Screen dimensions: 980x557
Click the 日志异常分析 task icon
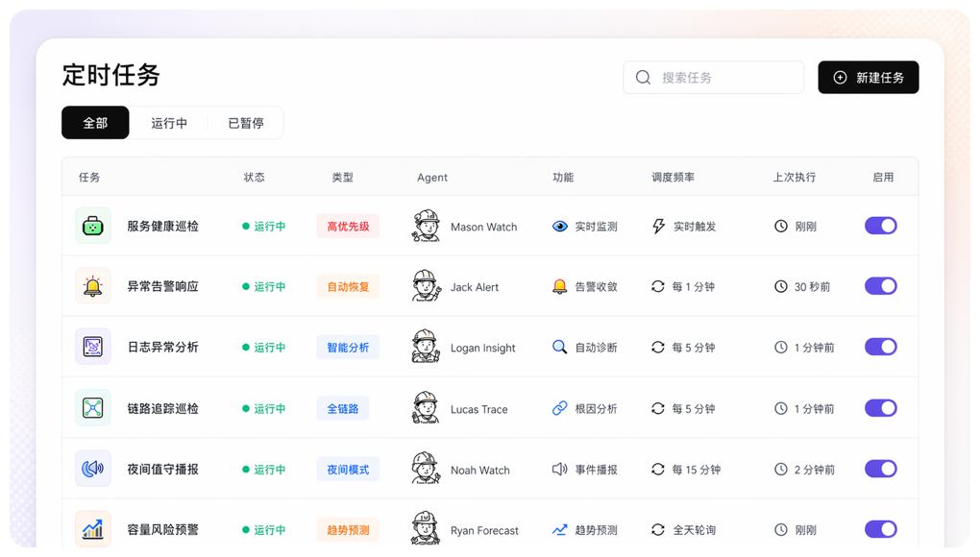tap(92, 347)
